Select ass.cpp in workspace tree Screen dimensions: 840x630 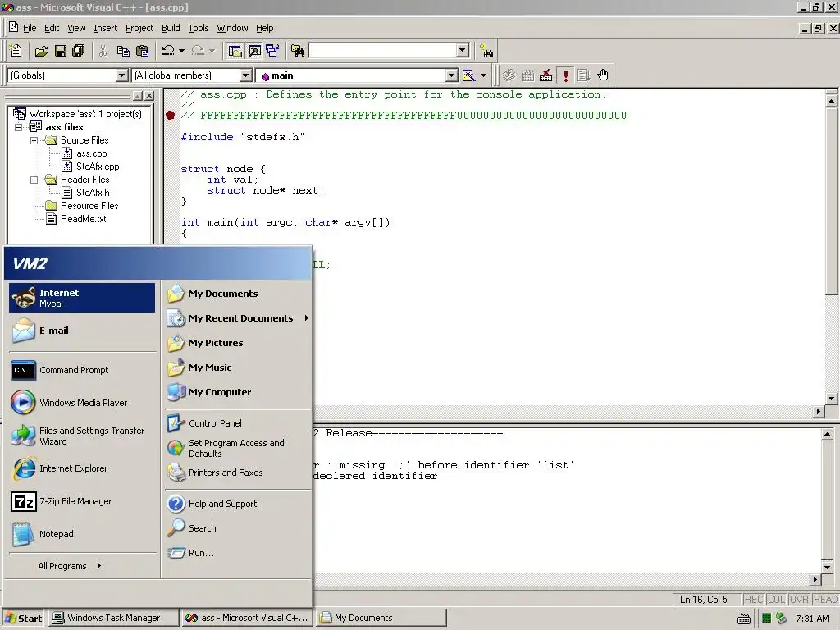point(91,153)
